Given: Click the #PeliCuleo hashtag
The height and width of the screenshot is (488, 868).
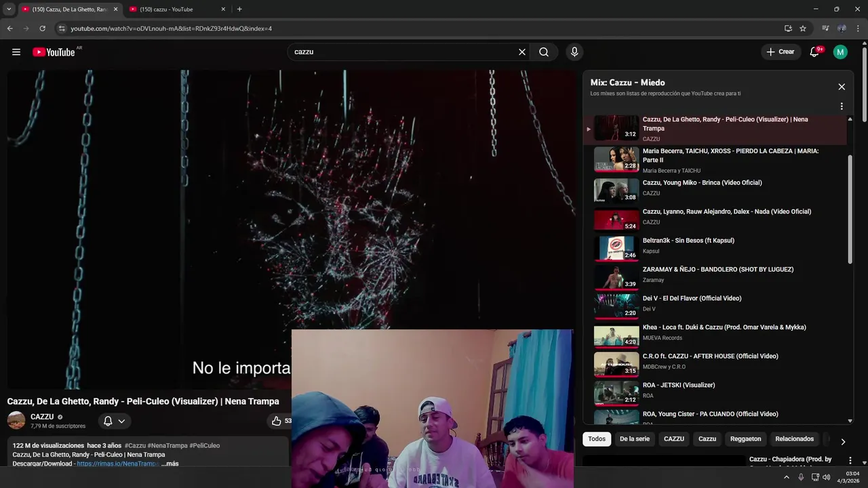Looking at the screenshot, I should (x=205, y=445).
